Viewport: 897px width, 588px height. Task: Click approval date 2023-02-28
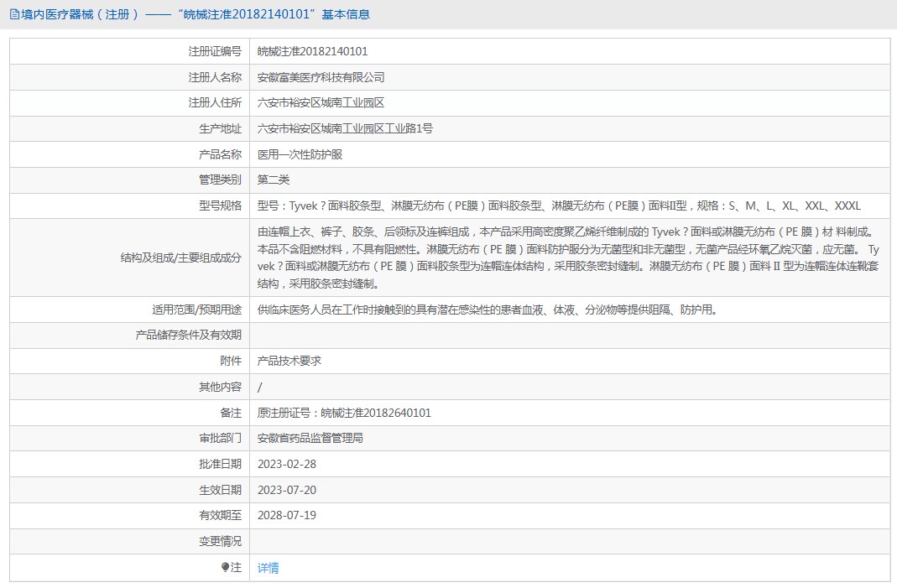(x=287, y=464)
